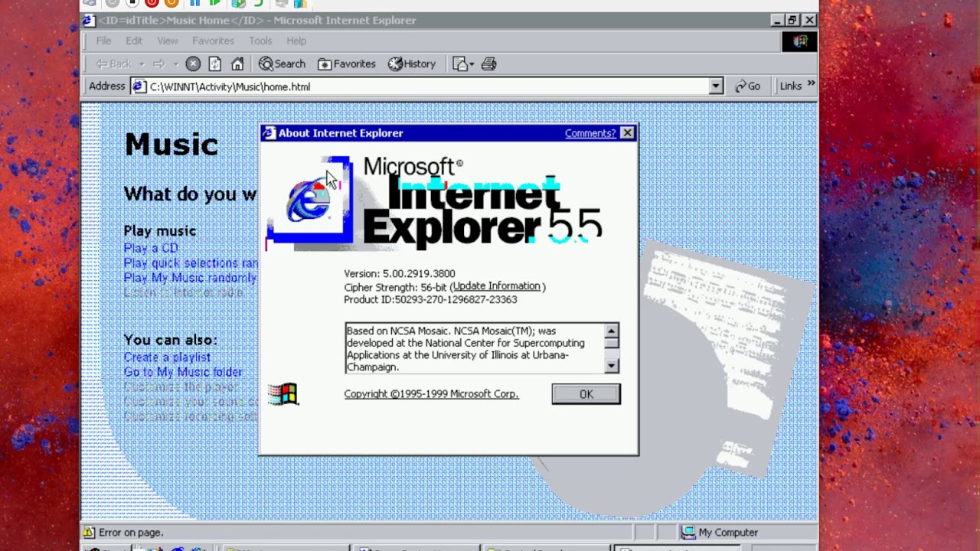Click the Mail toolbar icon
The width and height of the screenshot is (980, 551).
pos(460,64)
